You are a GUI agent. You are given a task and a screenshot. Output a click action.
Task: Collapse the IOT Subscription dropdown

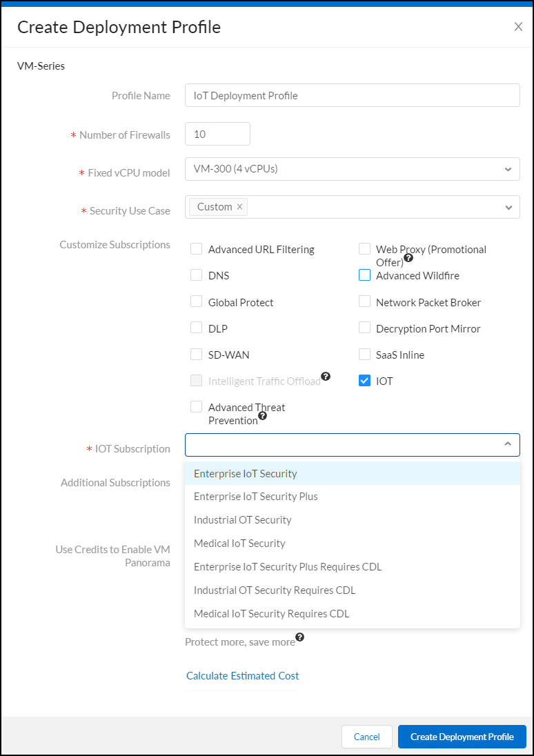(x=508, y=445)
